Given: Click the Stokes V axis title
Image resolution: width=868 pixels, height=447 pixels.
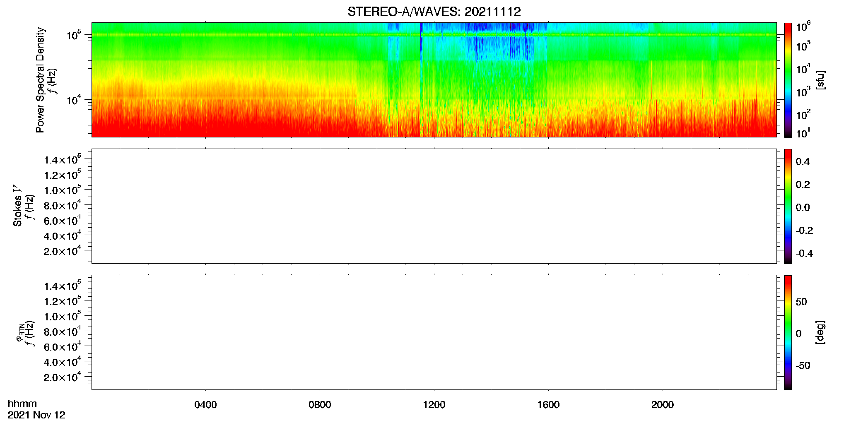Looking at the screenshot, I should [17, 206].
